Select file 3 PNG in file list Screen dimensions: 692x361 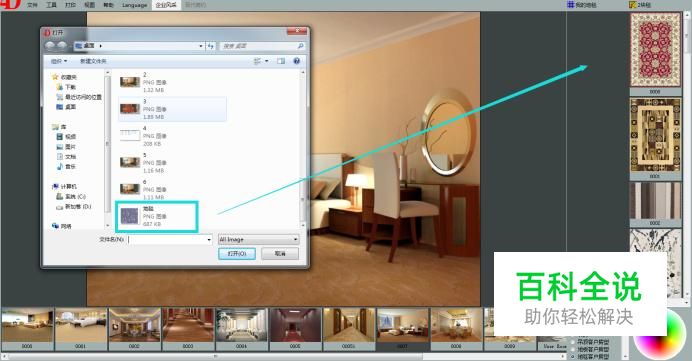point(172,109)
